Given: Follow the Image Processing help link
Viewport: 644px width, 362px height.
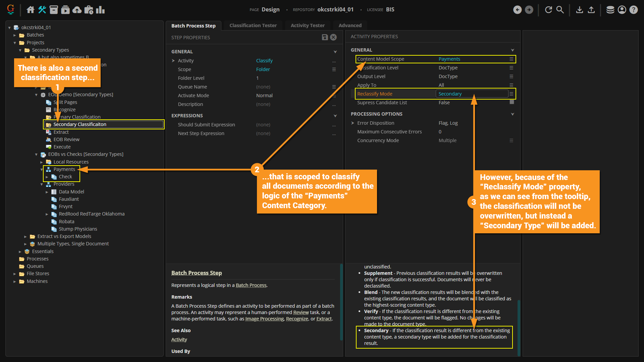Looking at the screenshot, I should [x=264, y=319].
